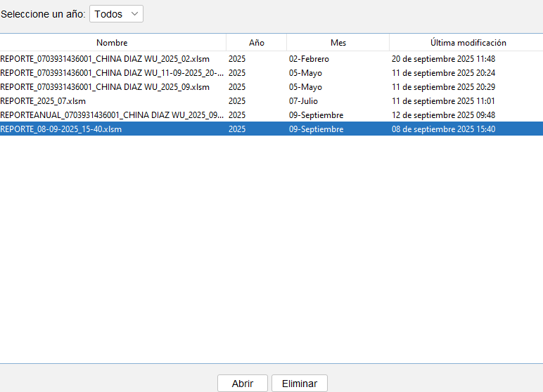Click the date 12 de septiembre 2025 09:48
Screen dimensions: 543x392
[x=443, y=115]
